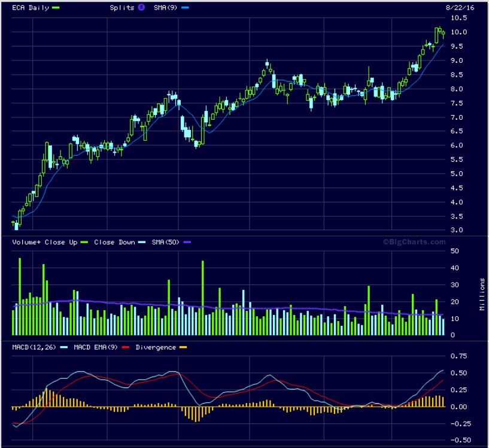Click the 'Splits' legend label
The image size is (489, 448).
tap(122, 8)
